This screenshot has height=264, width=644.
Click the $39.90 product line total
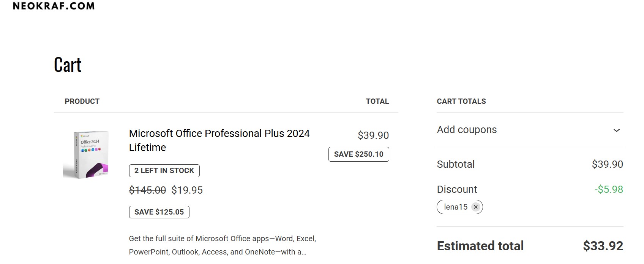click(373, 135)
